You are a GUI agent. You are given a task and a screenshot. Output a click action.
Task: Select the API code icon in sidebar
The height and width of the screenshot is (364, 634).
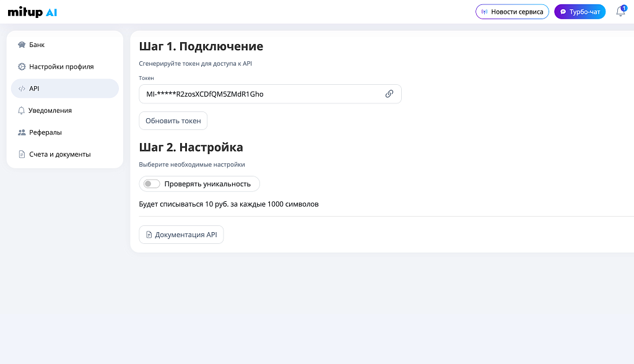click(21, 88)
